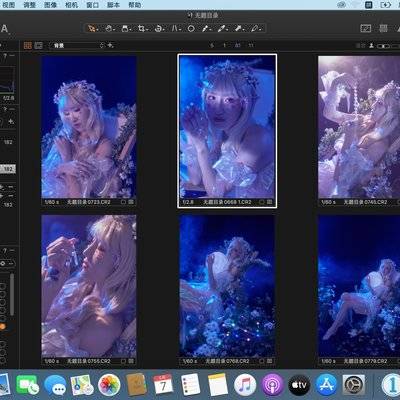
Task: Tick the color tag checkbox under 0668 1.CR2
Action: (x=262, y=202)
